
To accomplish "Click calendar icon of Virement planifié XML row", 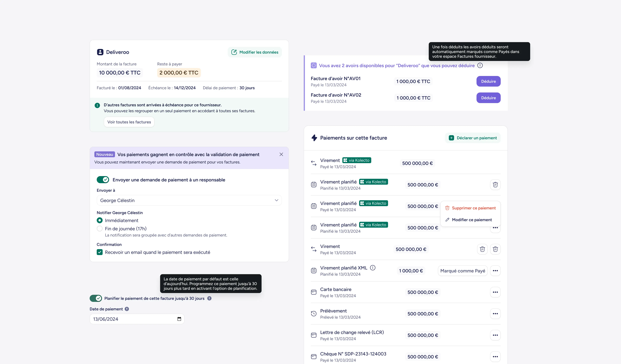I will (313, 271).
